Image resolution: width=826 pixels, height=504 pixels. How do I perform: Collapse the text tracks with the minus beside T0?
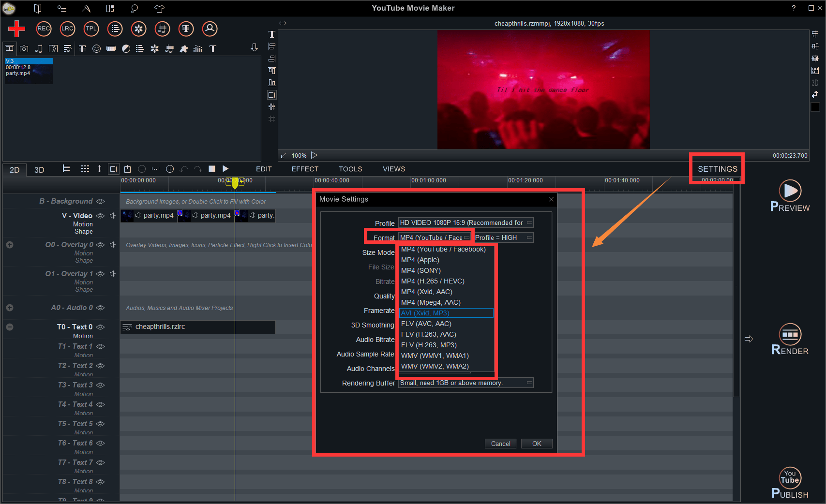[x=10, y=327]
